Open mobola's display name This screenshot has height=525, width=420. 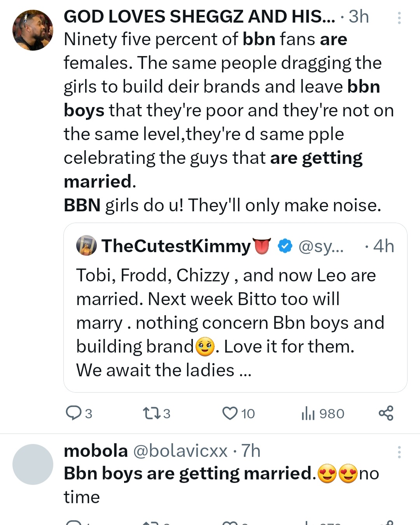point(96,451)
